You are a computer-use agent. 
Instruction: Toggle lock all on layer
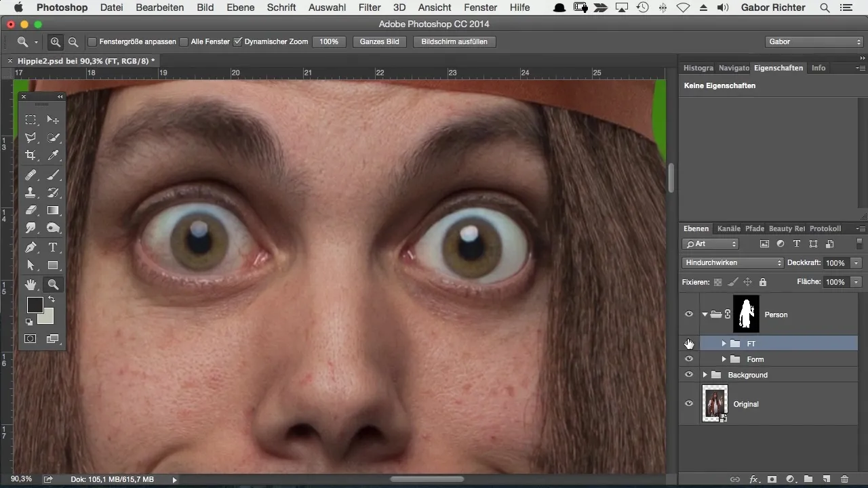pos(762,282)
